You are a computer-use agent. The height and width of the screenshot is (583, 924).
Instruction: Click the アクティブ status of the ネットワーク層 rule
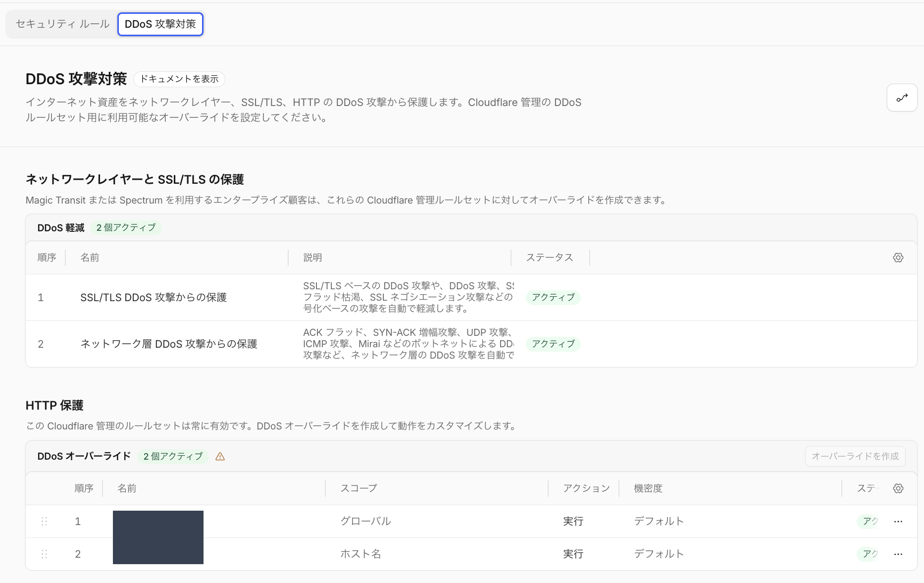coord(553,344)
